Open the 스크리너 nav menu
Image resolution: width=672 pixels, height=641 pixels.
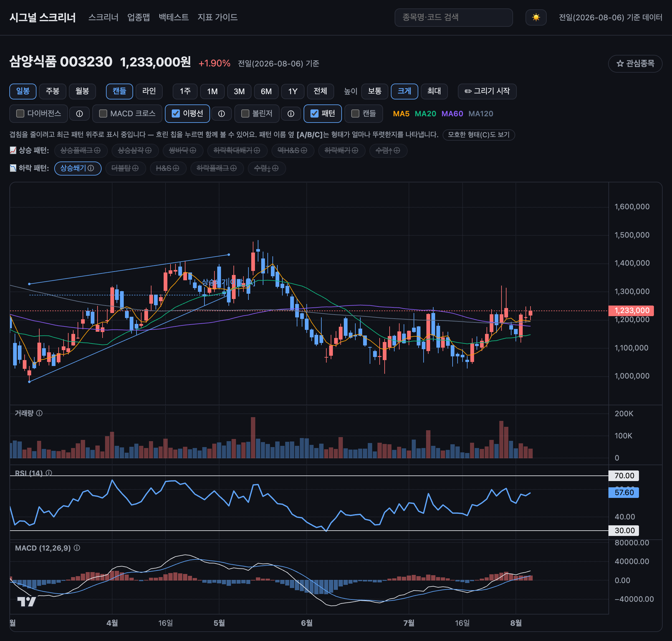click(x=103, y=17)
